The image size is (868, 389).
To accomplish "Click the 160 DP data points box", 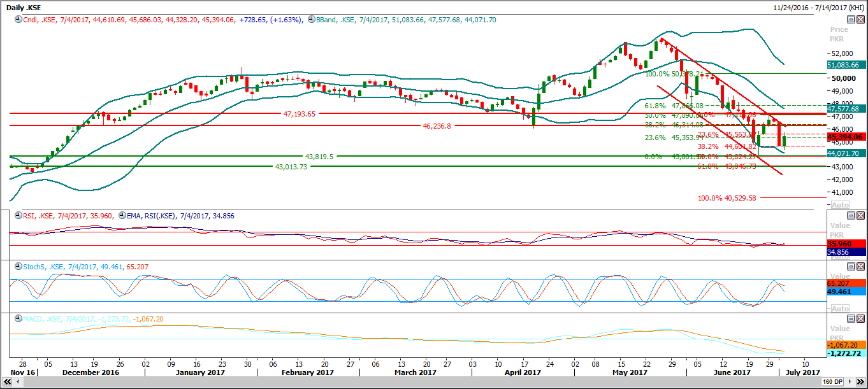I will pos(832,382).
